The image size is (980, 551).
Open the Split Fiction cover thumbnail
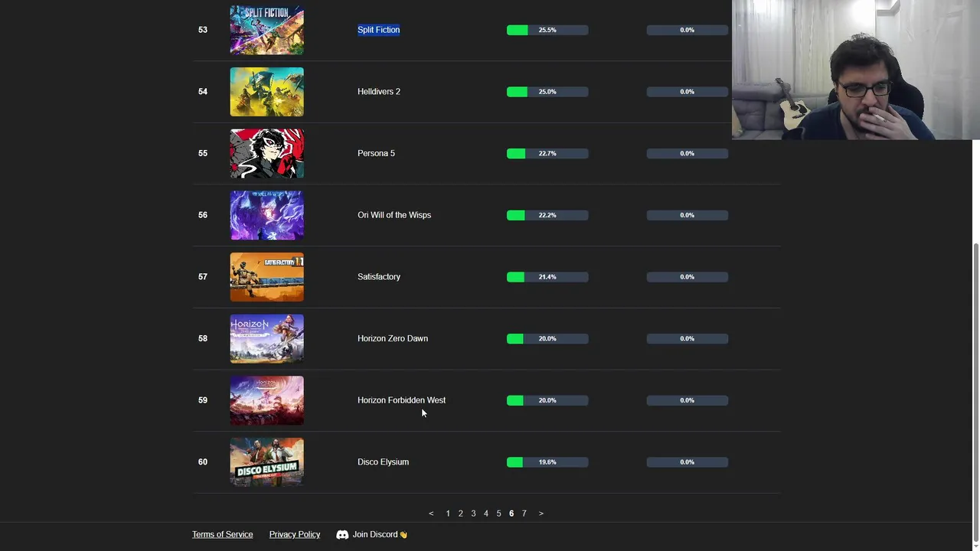266,30
